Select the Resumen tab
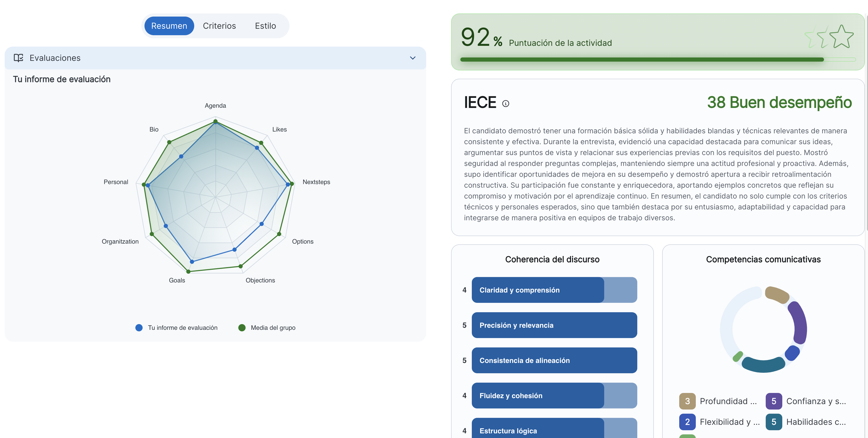868x438 pixels. point(169,26)
